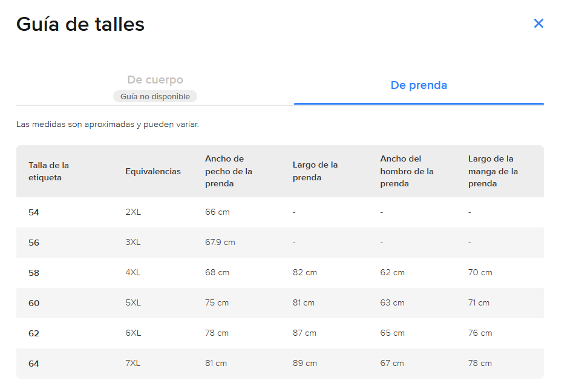Click the Guía no disponible badge
The image size is (582, 392).
[155, 97]
